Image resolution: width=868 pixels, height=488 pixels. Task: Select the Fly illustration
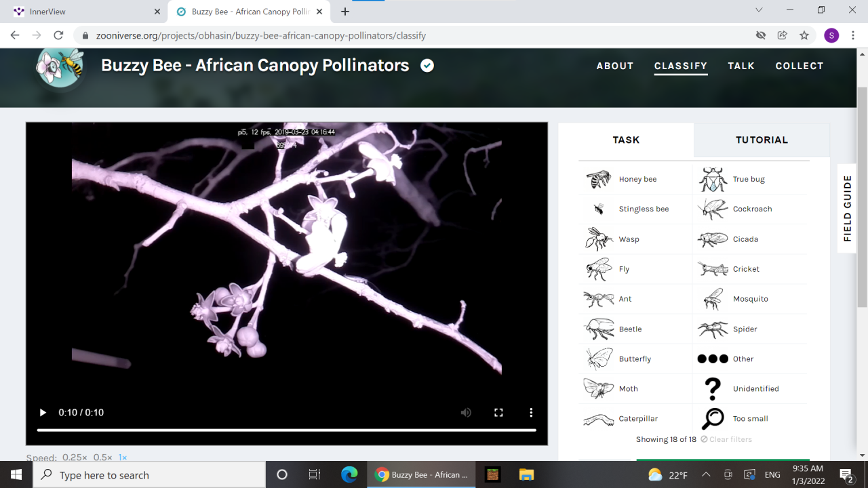(x=599, y=269)
